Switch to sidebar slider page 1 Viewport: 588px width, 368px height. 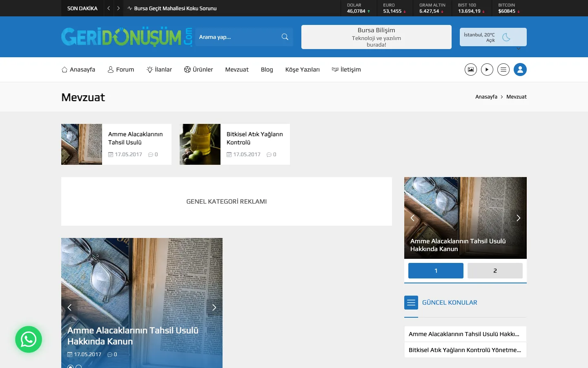(x=436, y=271)
